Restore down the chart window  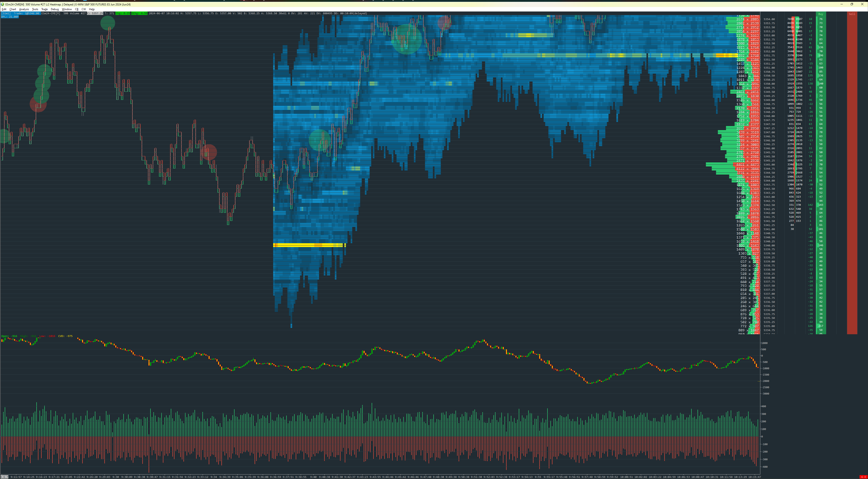click(852, 4)
